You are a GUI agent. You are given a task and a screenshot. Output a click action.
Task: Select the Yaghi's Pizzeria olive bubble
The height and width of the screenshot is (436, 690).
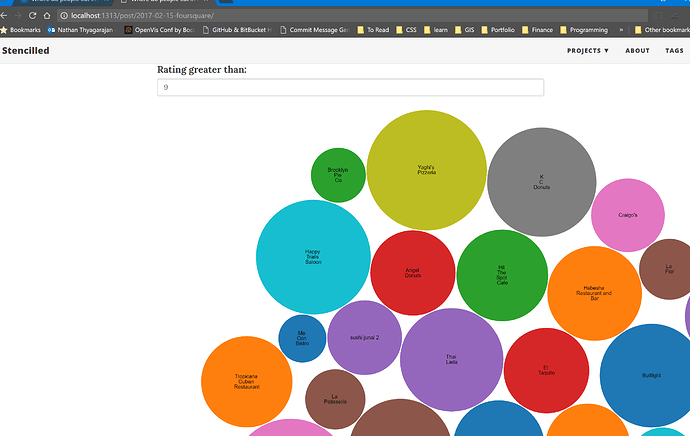point(426,170)
